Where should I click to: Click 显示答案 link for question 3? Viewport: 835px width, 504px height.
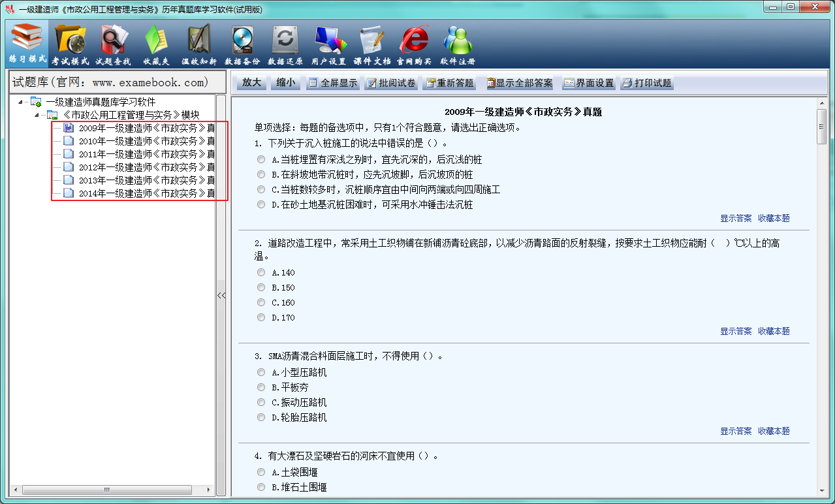736,431
